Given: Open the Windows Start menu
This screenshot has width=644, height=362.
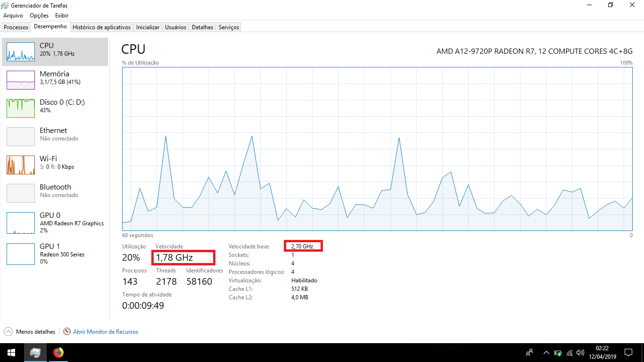Looking at the screenshot, I should 11,353.
